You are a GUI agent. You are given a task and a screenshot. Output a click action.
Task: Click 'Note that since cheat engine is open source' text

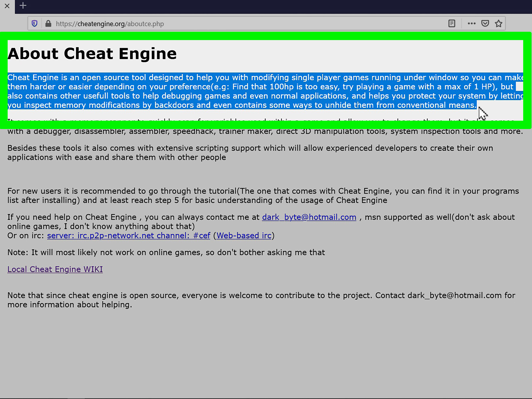(x=261, y=300)
